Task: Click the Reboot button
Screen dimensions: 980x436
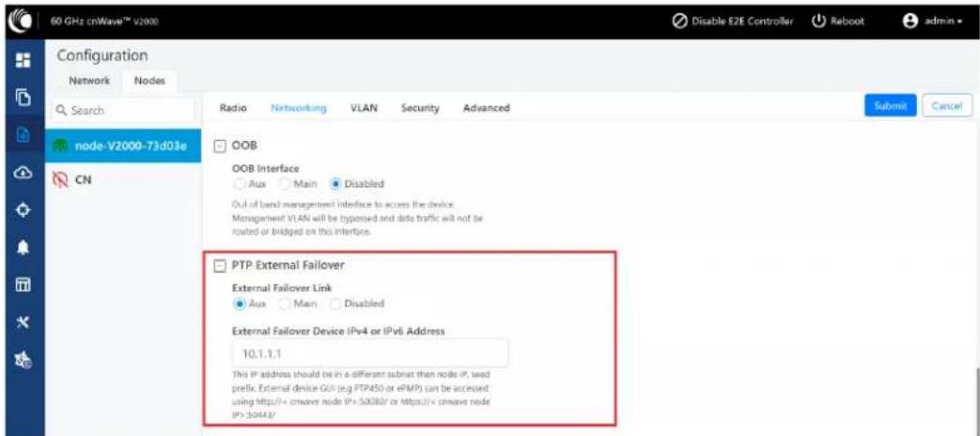Action: tap(837, 21)
